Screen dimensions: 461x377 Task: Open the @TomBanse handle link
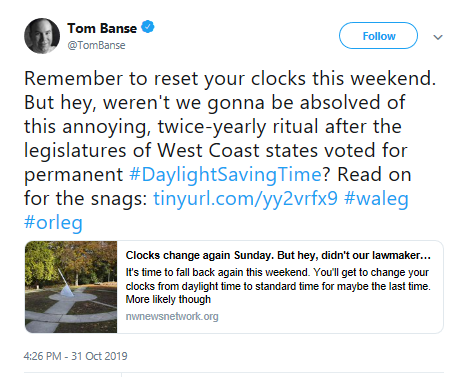96,45
